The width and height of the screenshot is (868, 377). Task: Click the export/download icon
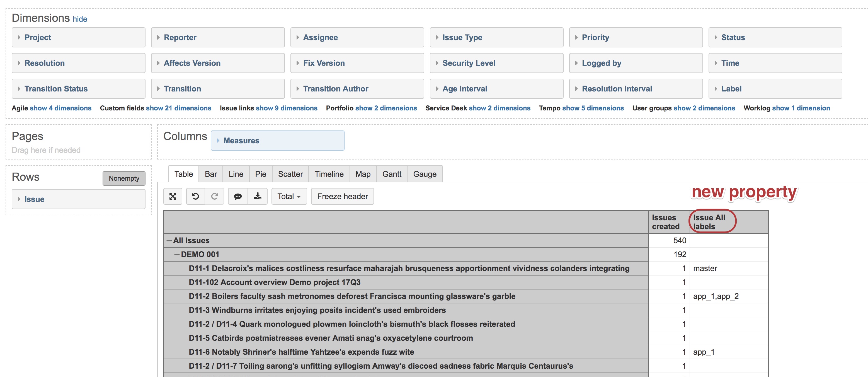tap(258, 196)
